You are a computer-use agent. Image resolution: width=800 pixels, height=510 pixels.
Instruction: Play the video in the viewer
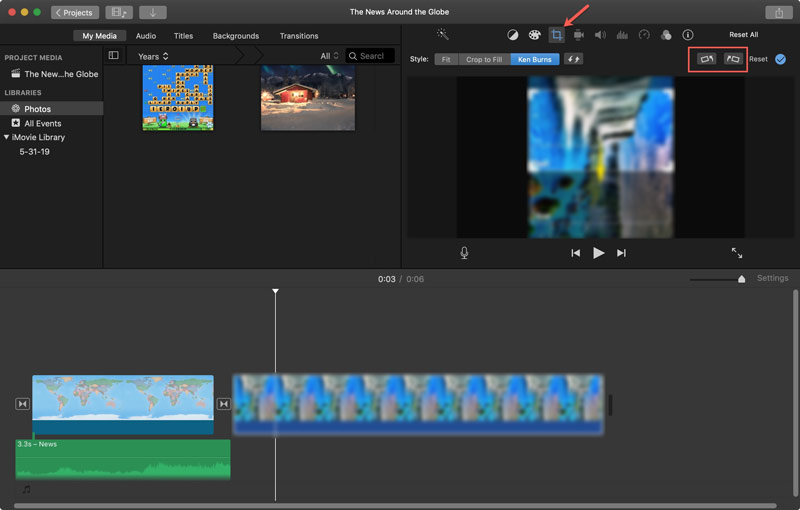[598, 253]
